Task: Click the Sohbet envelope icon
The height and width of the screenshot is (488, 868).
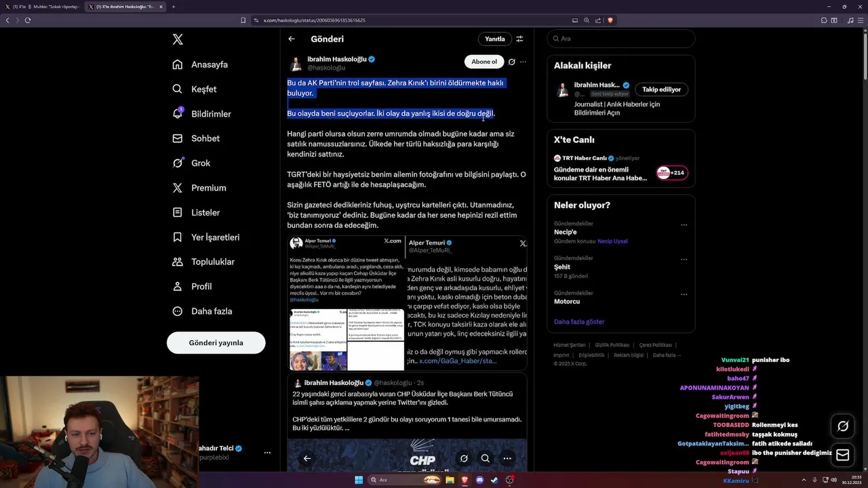Action: (178, 138)
